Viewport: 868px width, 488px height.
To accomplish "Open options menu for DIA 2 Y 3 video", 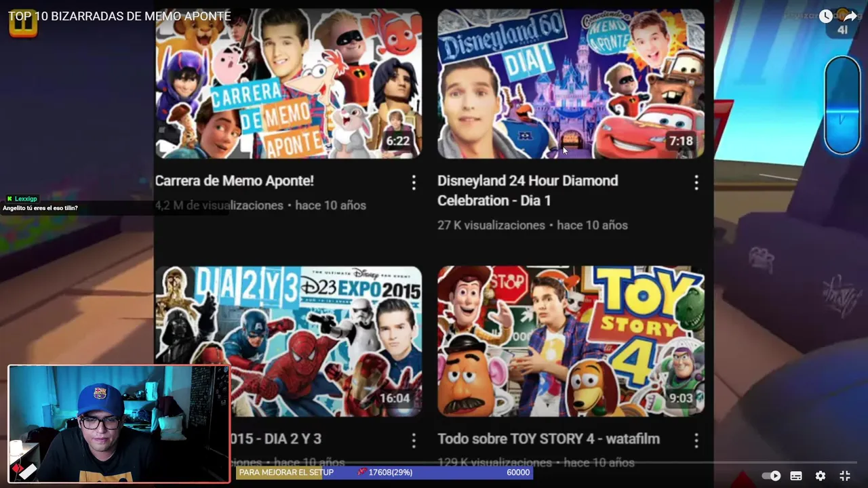I will coord(414,440).
